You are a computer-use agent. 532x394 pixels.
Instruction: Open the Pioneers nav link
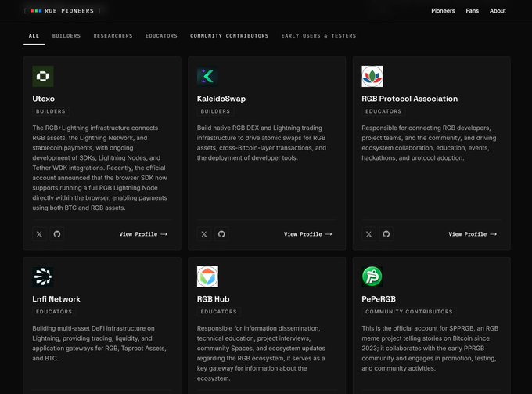pyautogui.click(x=443, y=11)
